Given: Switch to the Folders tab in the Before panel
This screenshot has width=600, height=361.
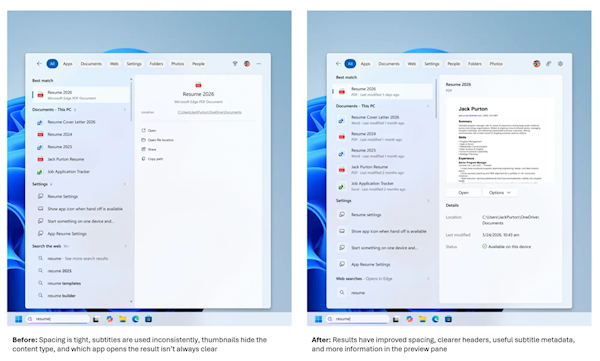Looking at the screenshot, I should point(156,64).
